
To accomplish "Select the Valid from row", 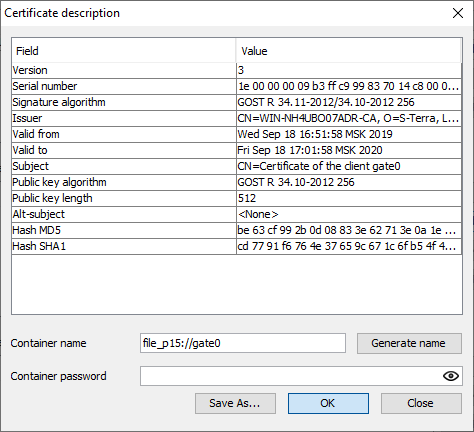I will click(x=237, y=134).
